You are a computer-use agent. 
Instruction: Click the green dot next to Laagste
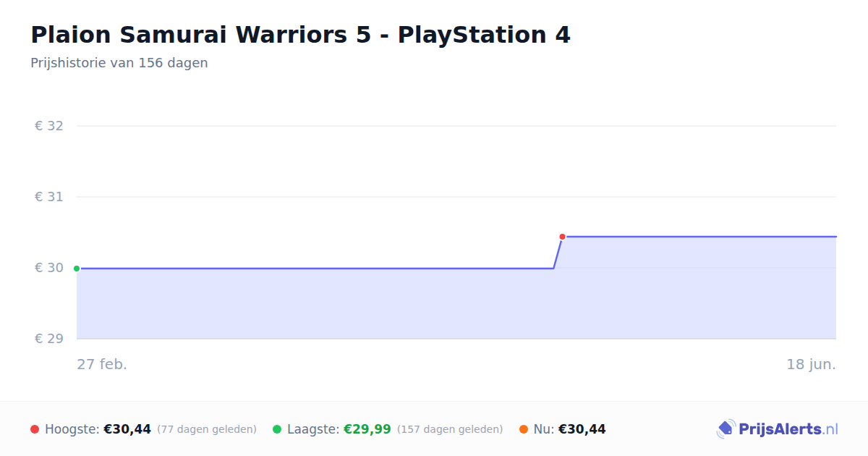pyautogui.click(x=277, y=429)
